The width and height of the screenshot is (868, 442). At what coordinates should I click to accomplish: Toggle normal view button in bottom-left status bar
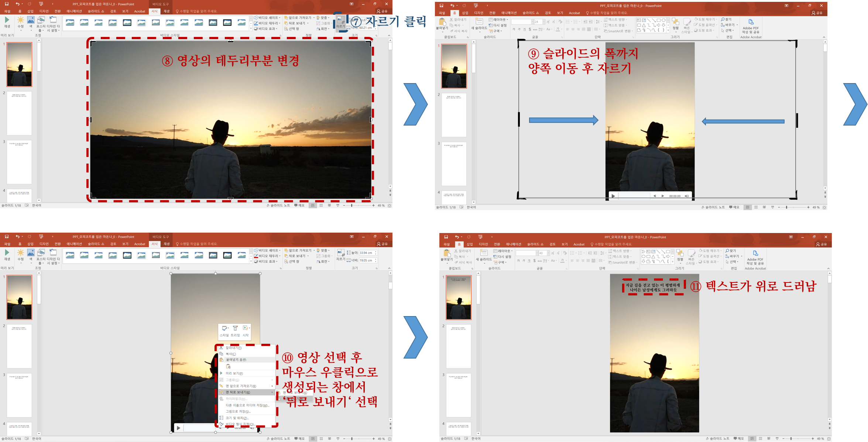pos(313,439)
